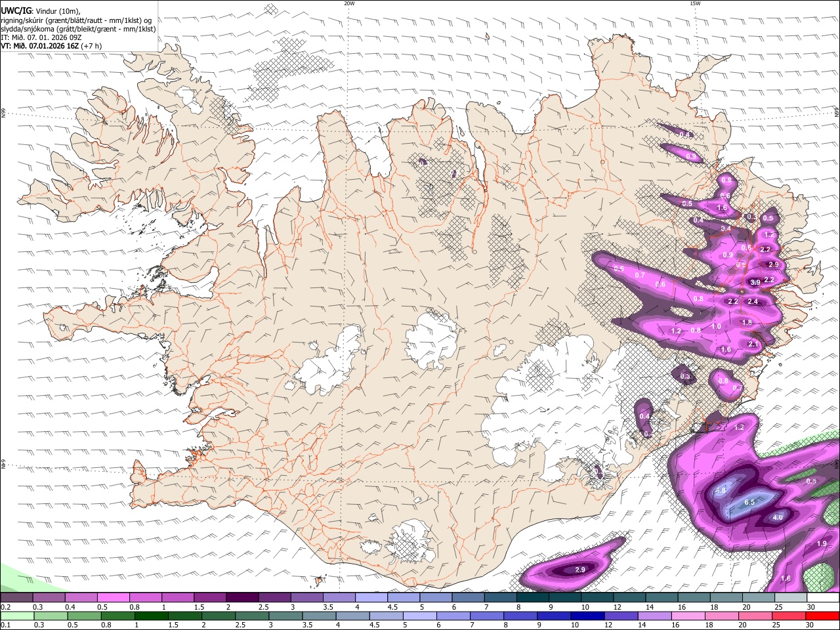This screenshot has height=630, width=840.
Task: Click the 6.5 precipitation value offshore southeast
Action: (749, 502)
